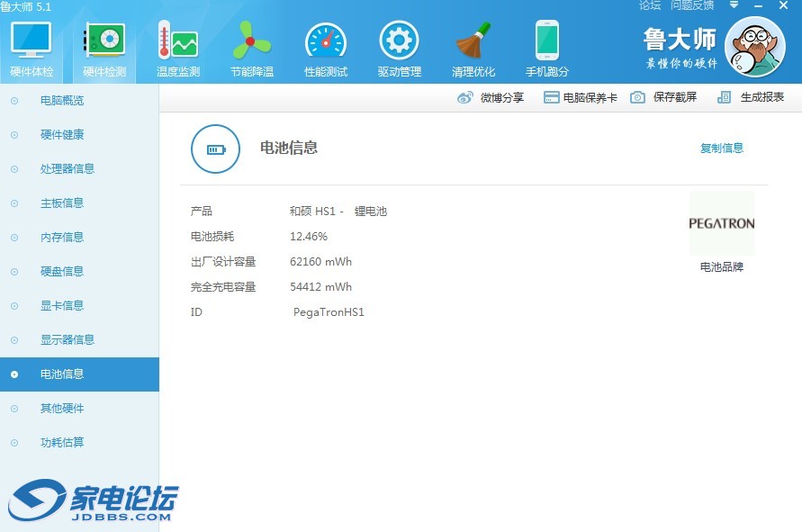Click 电脑保养卡 button text
Viewport: 802px width, 532px height.
tap(590, 97)
